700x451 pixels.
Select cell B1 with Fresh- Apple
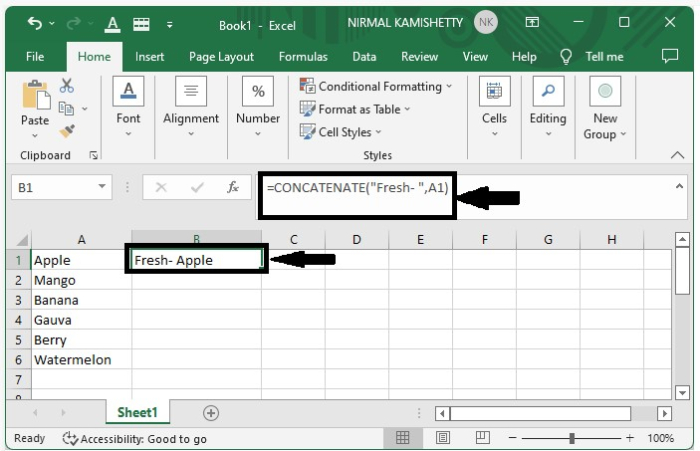click(x=196, y=260)
